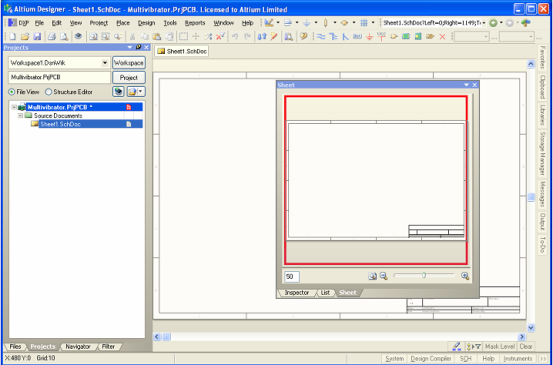
Task: Select the Structure Editor radio button
Action: [x=49, y=92]
